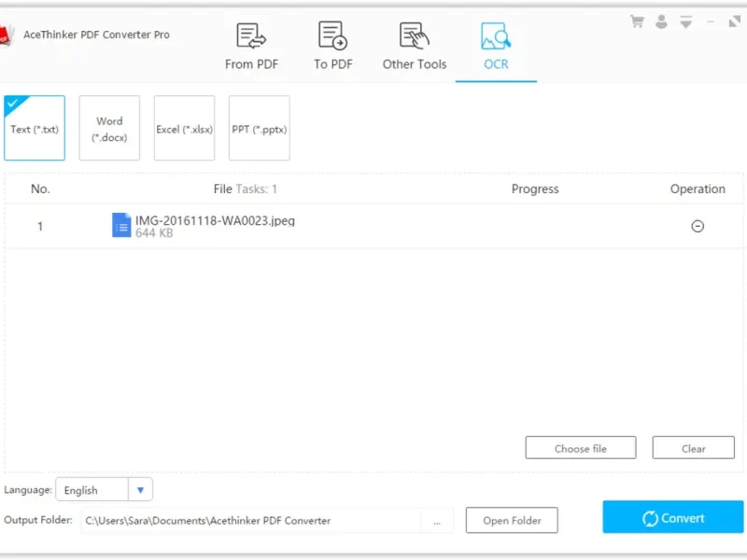Click the Clear button
Screen dimensions: 747x560
click(x=693, y=448)
